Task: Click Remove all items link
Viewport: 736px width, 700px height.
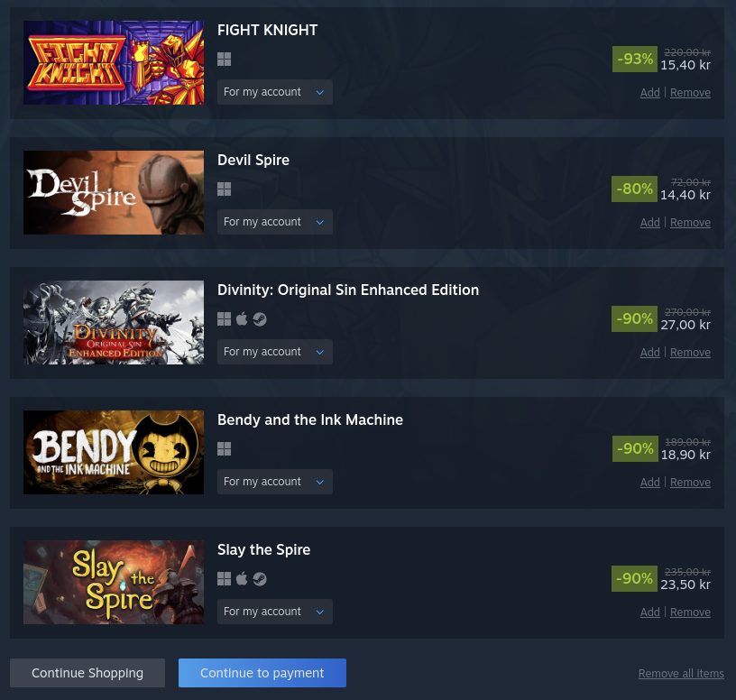Action: 681,674
